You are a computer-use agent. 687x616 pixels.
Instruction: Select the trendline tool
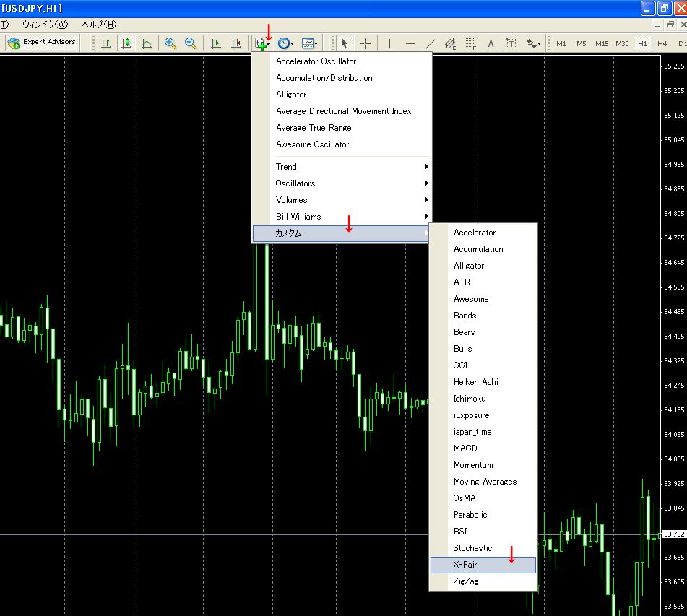pos(431,43)
